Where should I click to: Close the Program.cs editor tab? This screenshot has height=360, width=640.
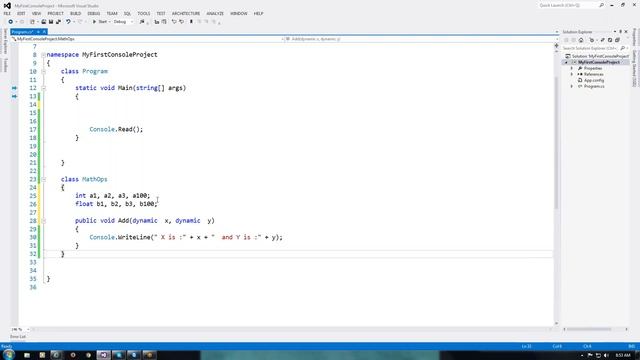44,32
